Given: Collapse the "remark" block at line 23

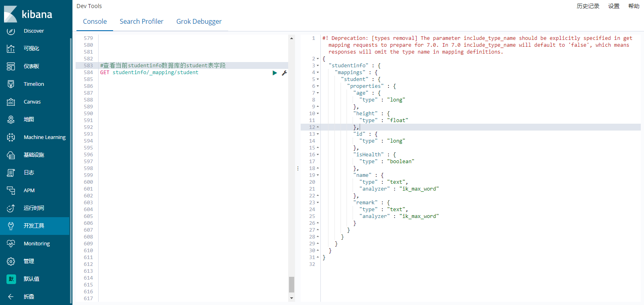Looking at the screenshot, I should (318, 203).
